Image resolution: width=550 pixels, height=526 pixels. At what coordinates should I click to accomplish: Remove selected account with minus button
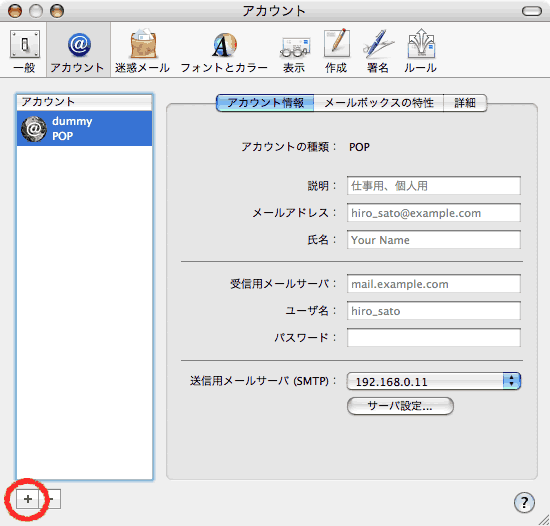tap(50, 499)
